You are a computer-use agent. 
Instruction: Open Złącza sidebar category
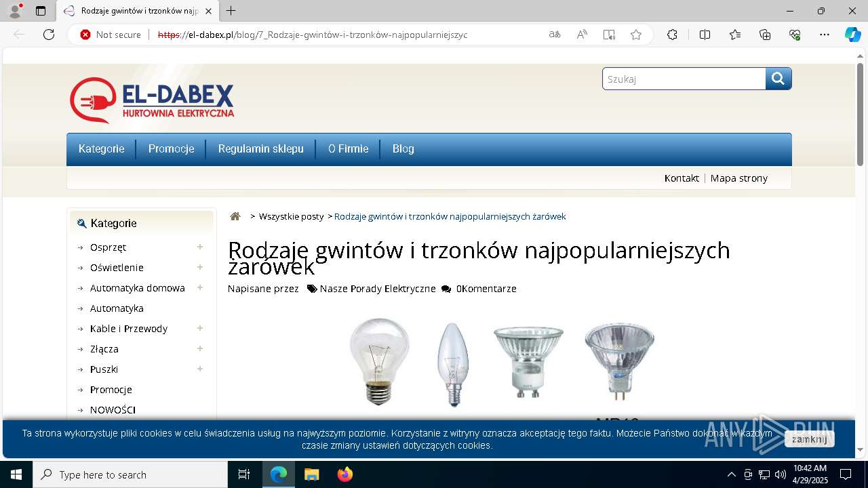tap(104, 349)
